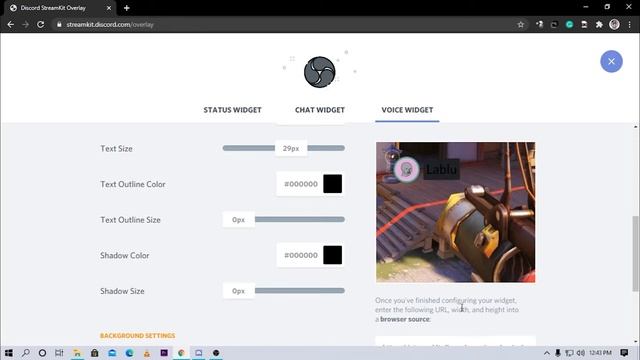Click the address bar URL
The height and width of the screenshot is (360, 640).
[110, 24]
